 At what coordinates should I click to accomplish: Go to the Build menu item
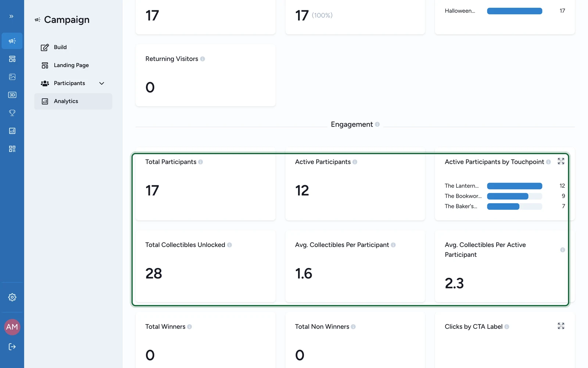pos(73,47)
